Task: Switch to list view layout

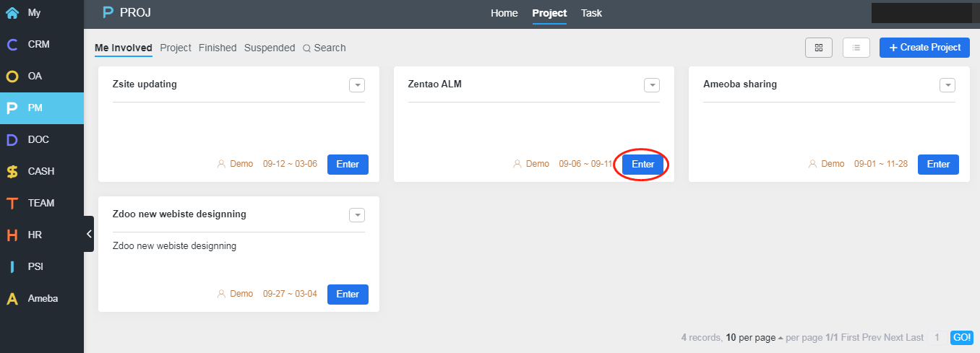Action: (x=856, y=48)
